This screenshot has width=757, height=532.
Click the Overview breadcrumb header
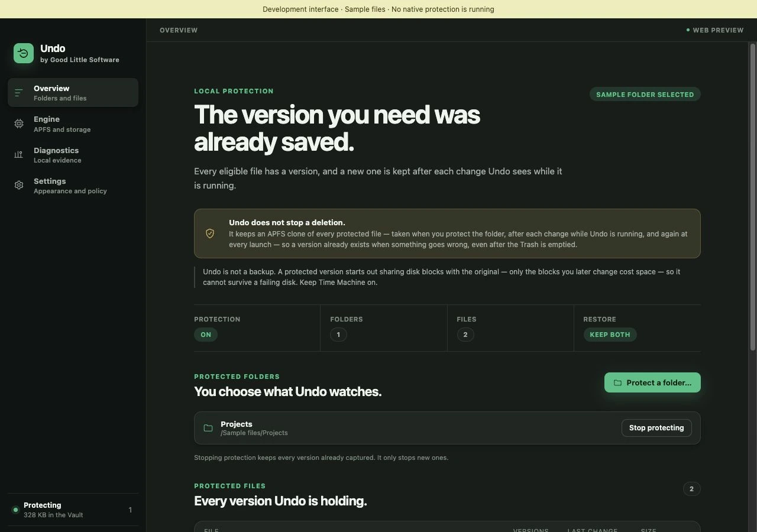tap(179, 30)
